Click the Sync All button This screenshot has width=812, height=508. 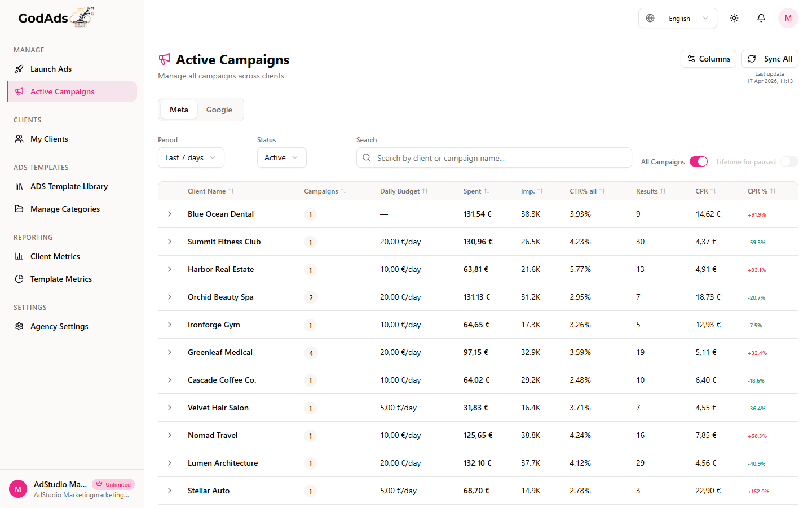pos(770,59)
